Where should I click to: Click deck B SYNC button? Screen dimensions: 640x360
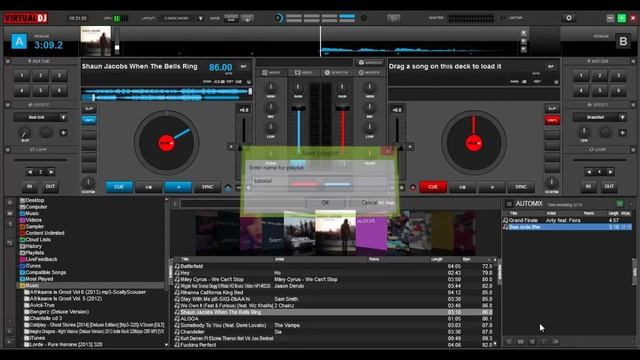coord(521,187)
